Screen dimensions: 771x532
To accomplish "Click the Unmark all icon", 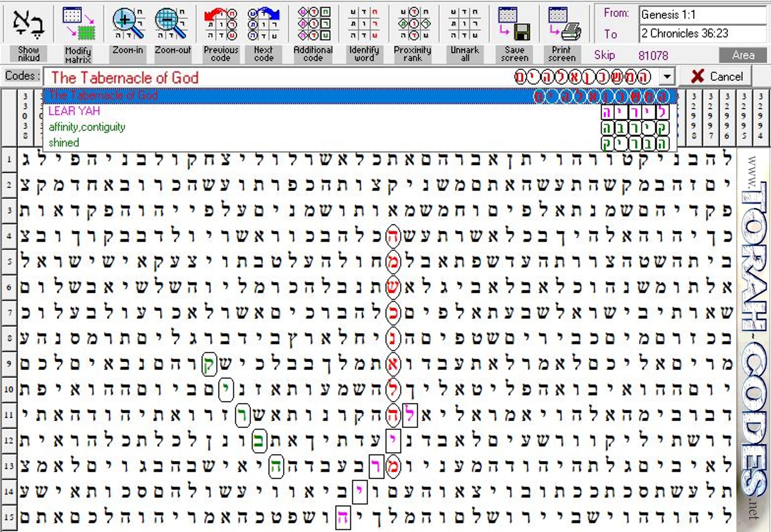I will point(464,24).
